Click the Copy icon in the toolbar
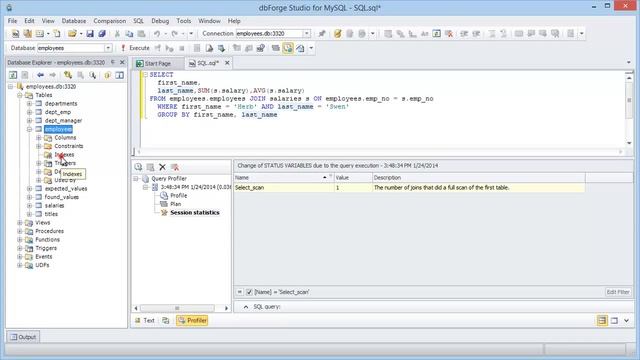Image resolution: width=640 pixels, height=360 pixels. click(129, 34)
